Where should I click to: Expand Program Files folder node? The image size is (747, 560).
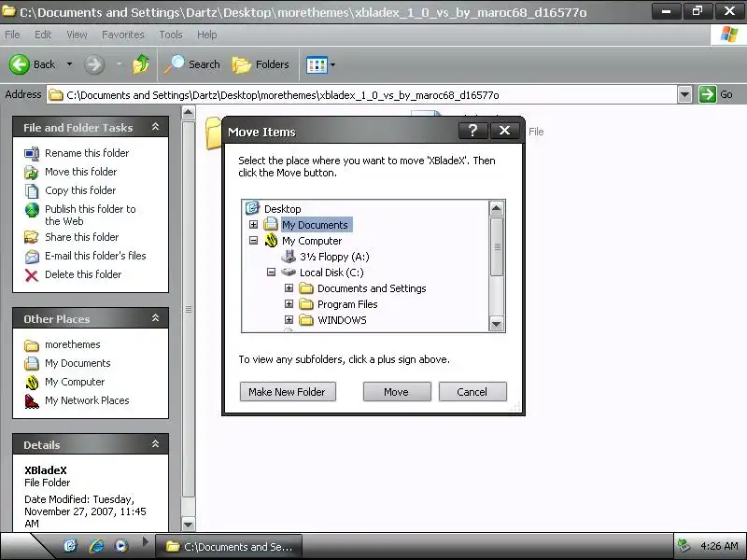(289, 304)
